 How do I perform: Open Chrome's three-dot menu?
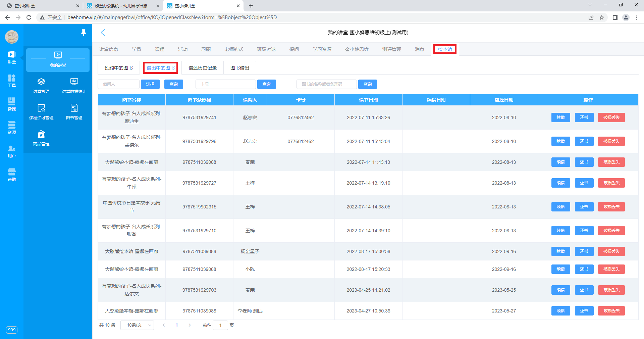(637, 17)
